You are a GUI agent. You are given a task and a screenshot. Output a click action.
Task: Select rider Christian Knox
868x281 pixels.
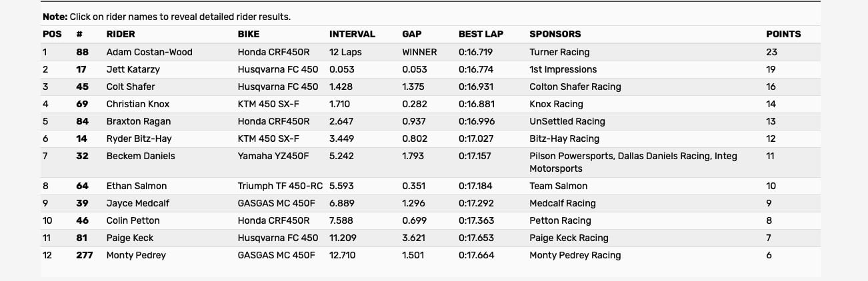pos(138,104)
